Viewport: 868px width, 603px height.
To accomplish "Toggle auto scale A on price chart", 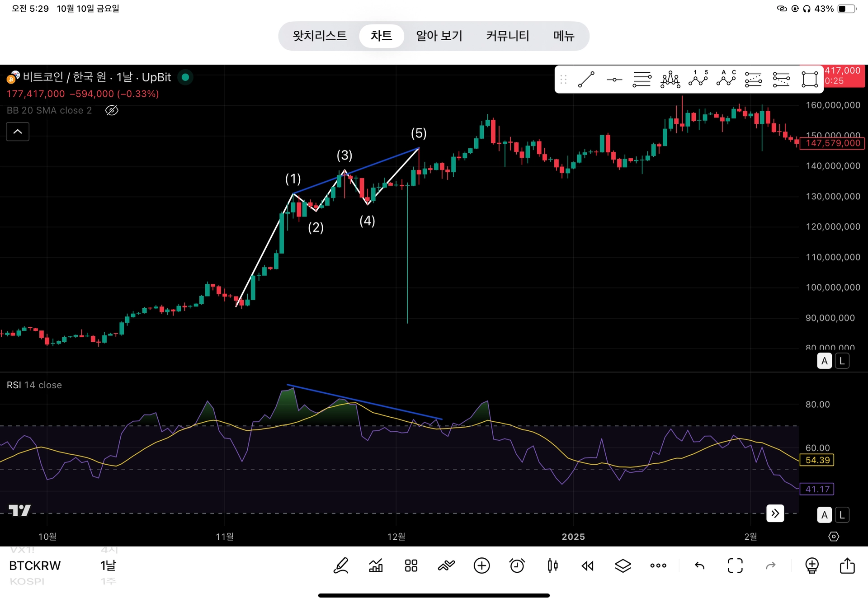I will pos(824,361).
